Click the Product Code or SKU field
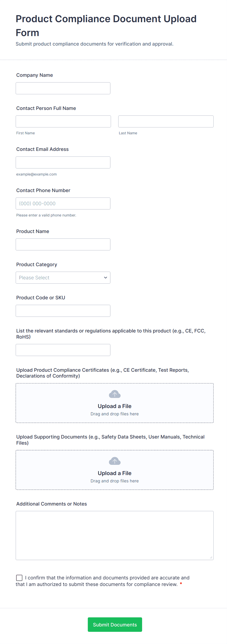Viewport: 227px width, 644px height. pos(63,311)
